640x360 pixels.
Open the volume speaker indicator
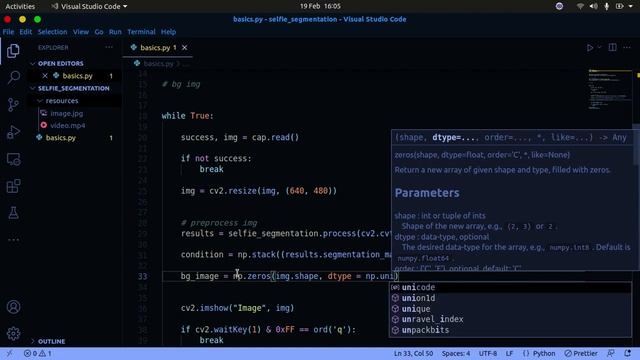pos(593,7)
